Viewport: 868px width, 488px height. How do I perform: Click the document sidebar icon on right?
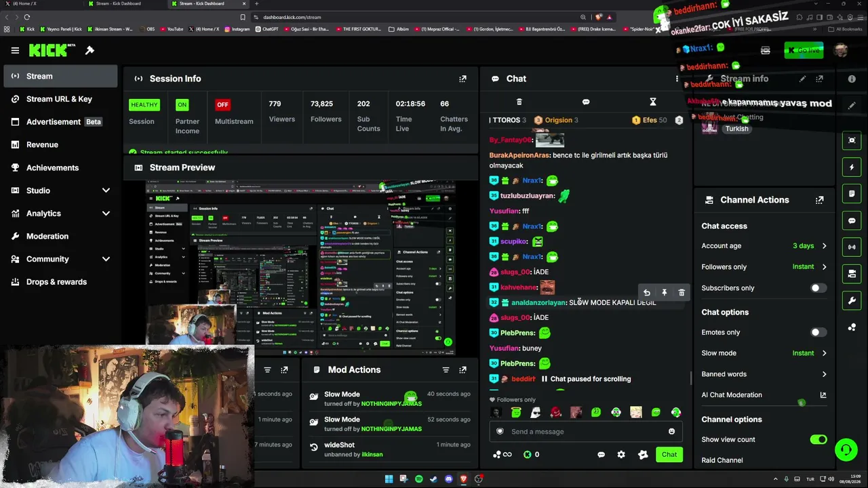click(x=852, y=194)
